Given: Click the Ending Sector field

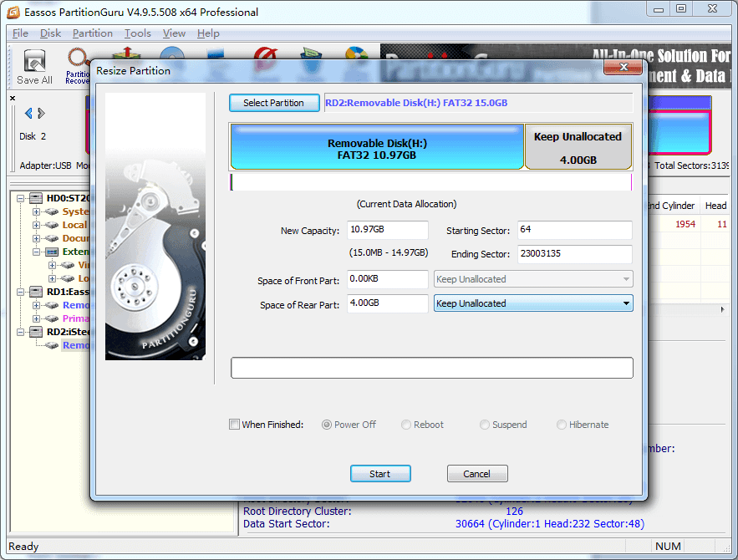Looking at the screenshot, I should click(574, 254).
